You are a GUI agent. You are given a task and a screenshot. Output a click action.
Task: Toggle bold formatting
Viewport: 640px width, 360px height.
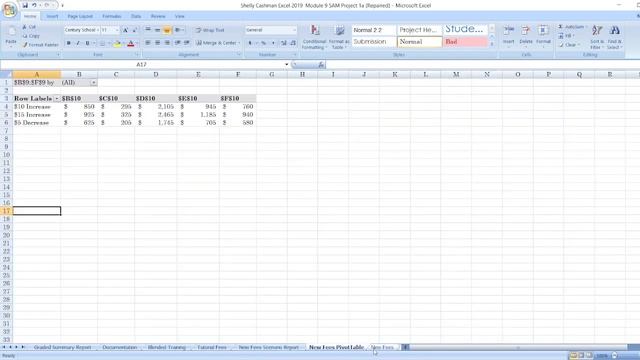(69, 43)
